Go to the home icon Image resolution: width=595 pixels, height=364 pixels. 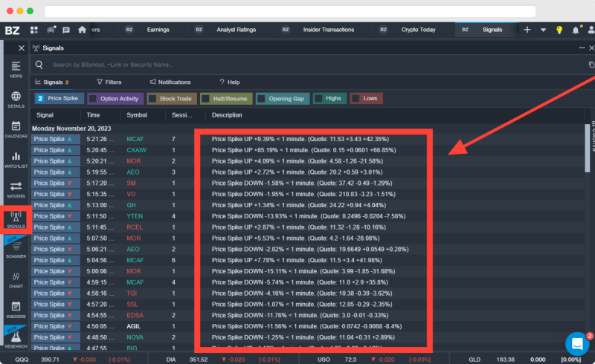click(82, 30)
